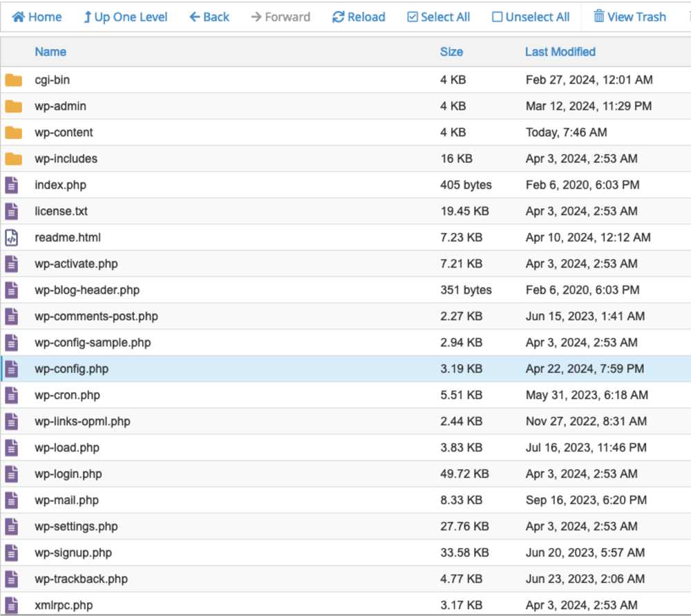Select the wp-login.php file name
Screen dimensions: 691x616
click(68, 474)
